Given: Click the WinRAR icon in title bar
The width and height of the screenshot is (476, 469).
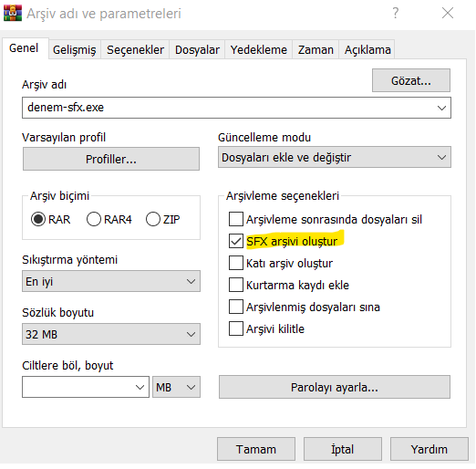Looking at the screenshot, I should 13,14.
